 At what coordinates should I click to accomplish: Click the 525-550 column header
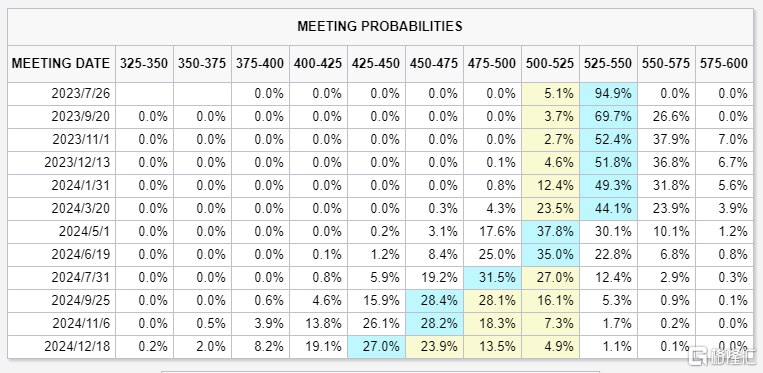[608, 63]
